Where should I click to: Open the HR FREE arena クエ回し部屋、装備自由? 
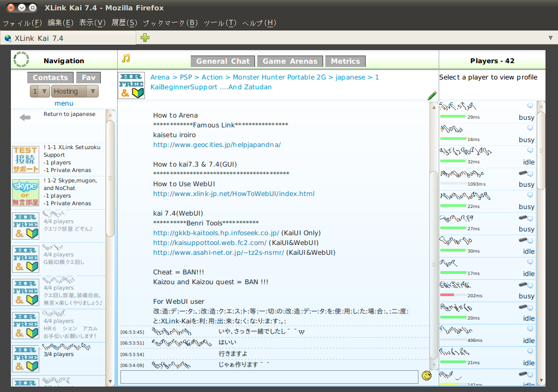tap(26, 292)
